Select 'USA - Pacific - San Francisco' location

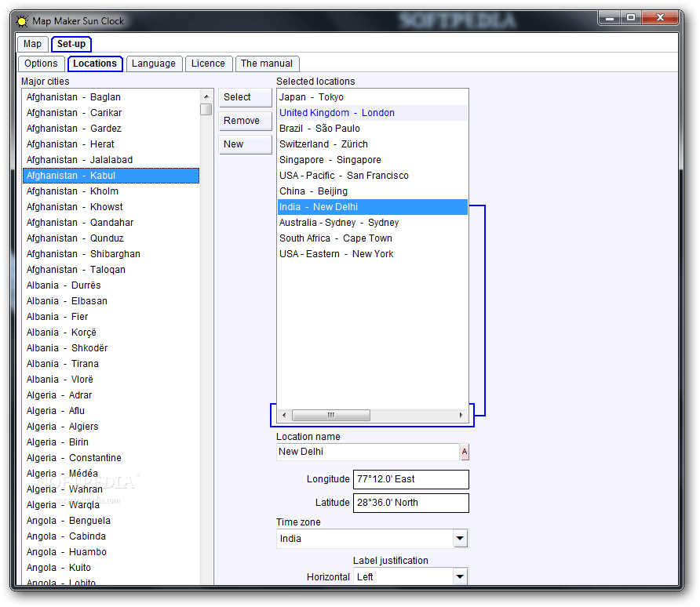click(373, 176)
